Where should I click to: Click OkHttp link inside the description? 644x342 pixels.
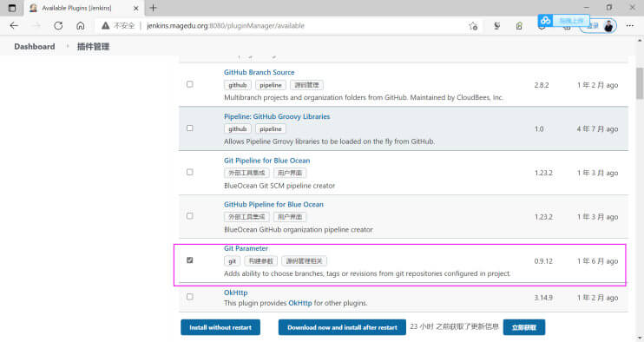point(300,303)
